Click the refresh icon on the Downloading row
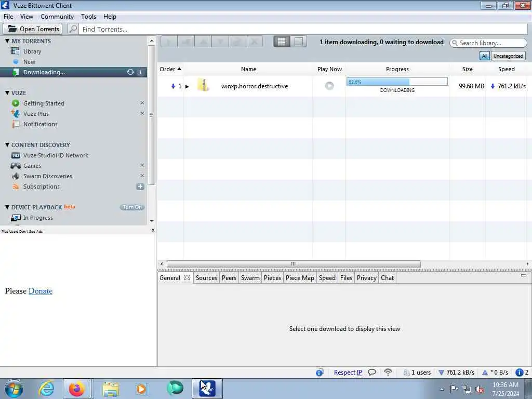This screenshot has height=399, width=532. coord(130,72)
